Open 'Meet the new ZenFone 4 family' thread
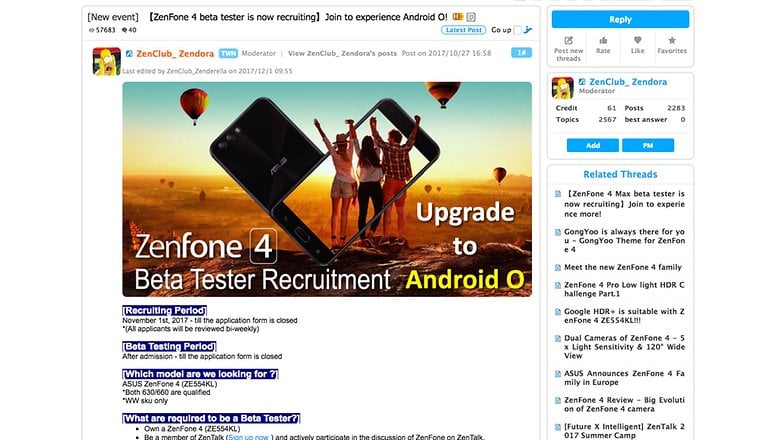This screenshot has height=440, width=782. (622, 267)
